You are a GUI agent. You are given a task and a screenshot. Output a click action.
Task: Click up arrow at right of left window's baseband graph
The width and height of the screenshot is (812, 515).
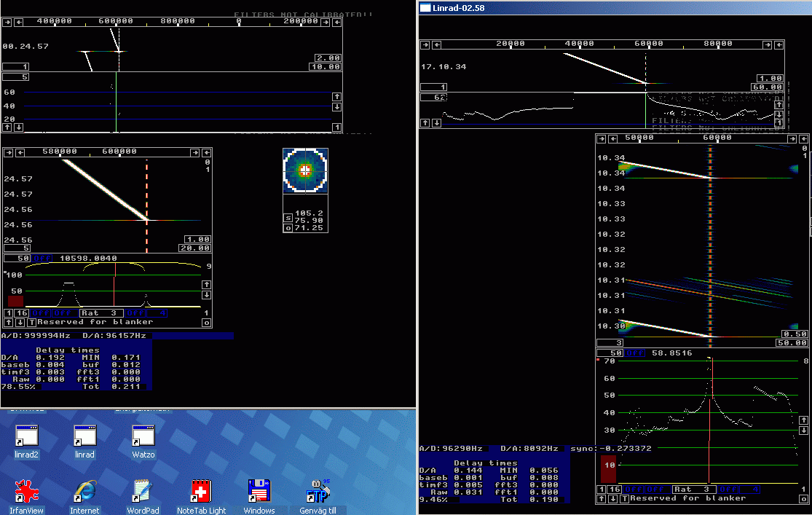click(206, 284)
